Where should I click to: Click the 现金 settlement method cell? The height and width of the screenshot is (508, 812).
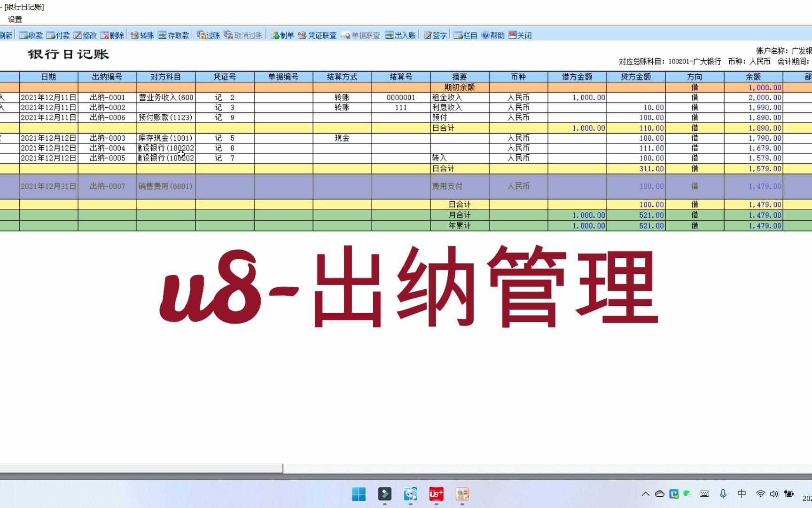click(x=342, y=138)
